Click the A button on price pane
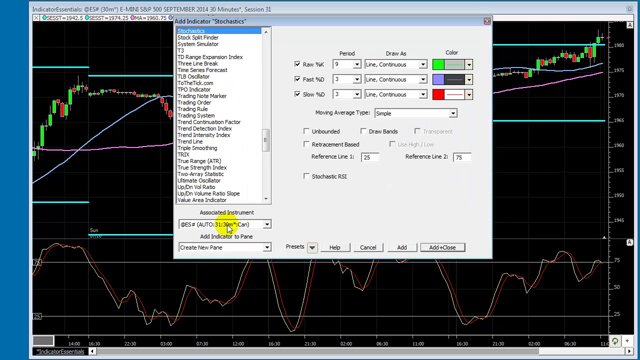Screen dimensions: 640x360 (x=630, y=25)
